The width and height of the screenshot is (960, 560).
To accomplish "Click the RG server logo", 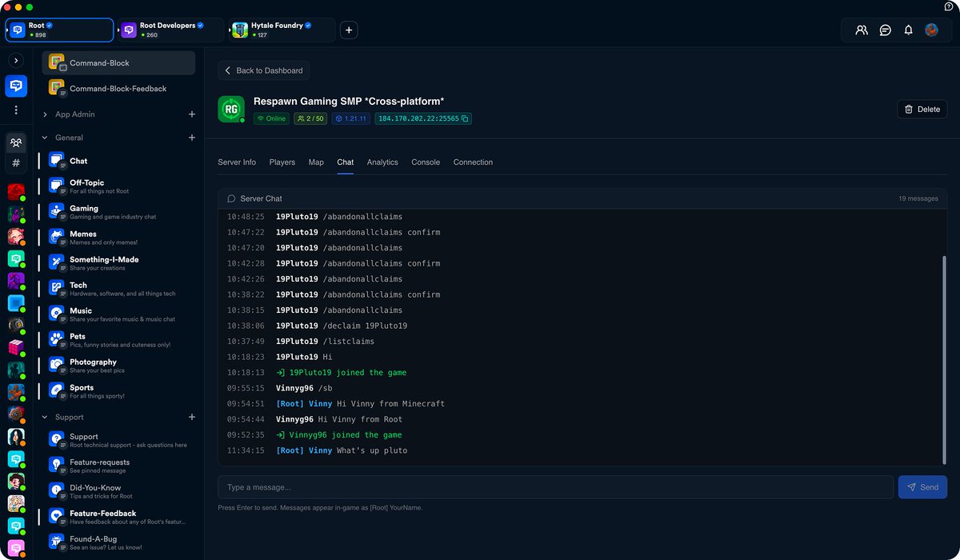I will click(x=231, y=110).
